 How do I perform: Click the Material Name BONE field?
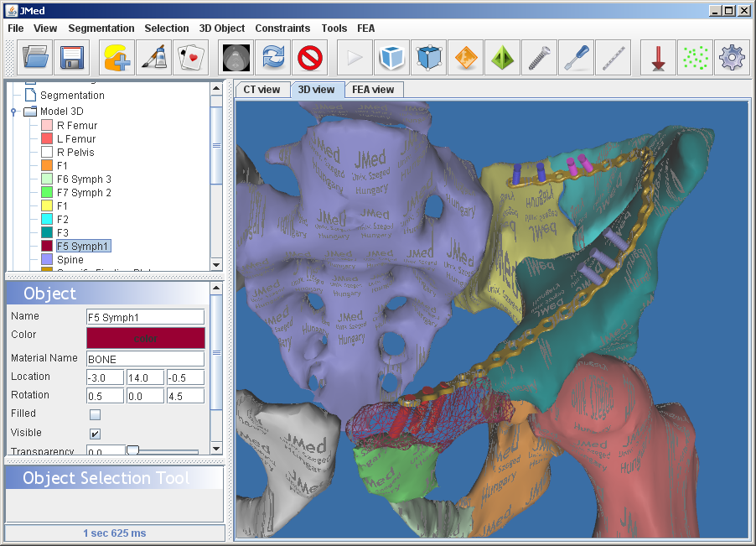coord(146,359)
